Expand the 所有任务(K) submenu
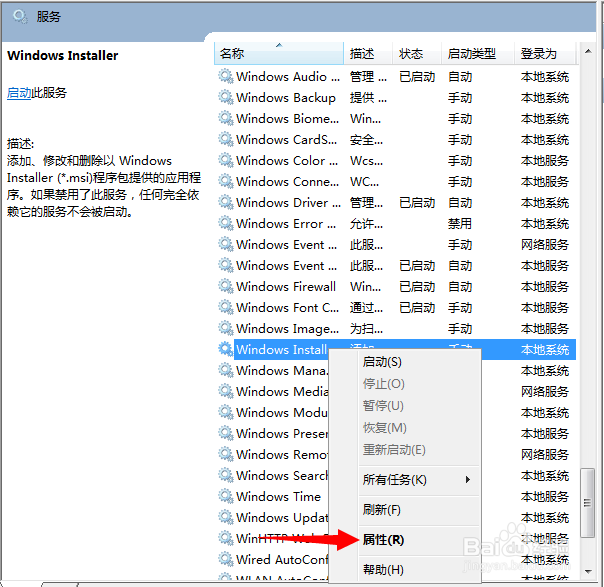604x587 pixels. tap(419, 480)
